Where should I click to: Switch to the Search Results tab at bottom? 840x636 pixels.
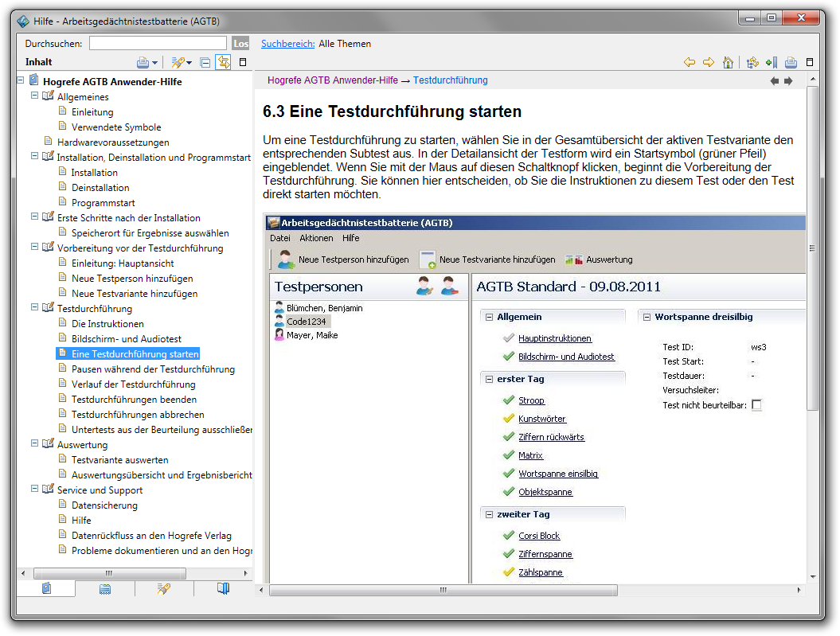click(164, 589)
